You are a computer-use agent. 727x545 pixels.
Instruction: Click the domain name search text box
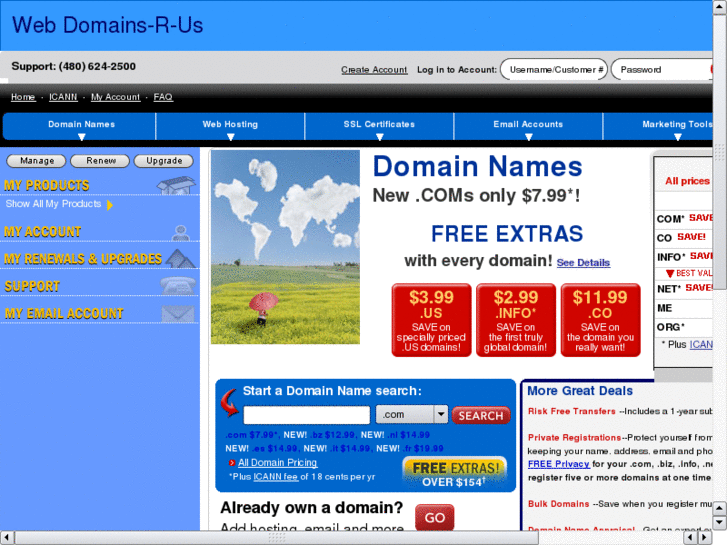tap(306, 415)
